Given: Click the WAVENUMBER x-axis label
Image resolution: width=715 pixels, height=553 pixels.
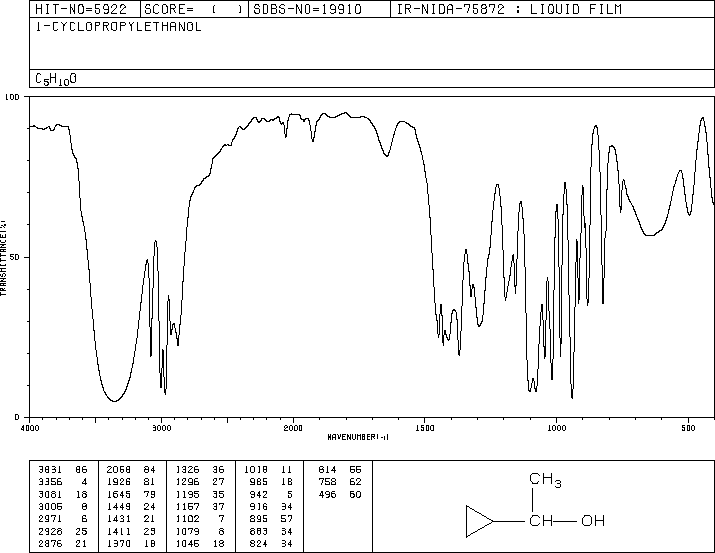Looking at the screenshot, I should (x=358, y=437).
